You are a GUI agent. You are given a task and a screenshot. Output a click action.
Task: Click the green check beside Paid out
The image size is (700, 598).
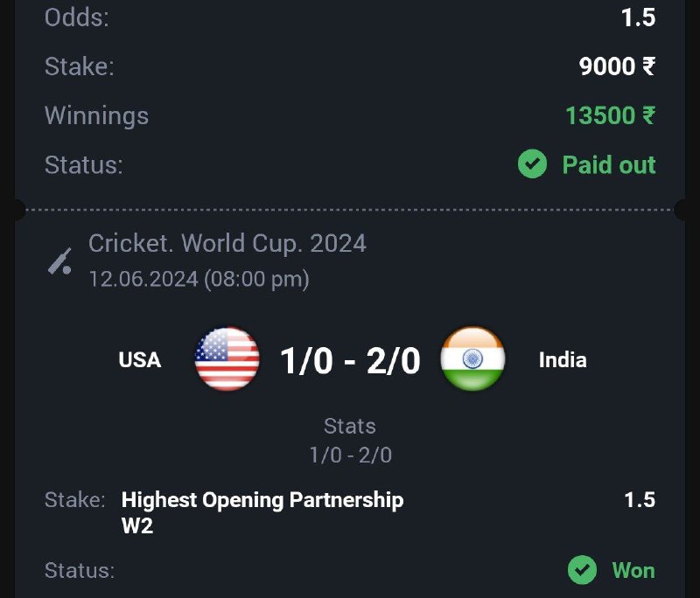pyautogui.click(x=532, y=164)
